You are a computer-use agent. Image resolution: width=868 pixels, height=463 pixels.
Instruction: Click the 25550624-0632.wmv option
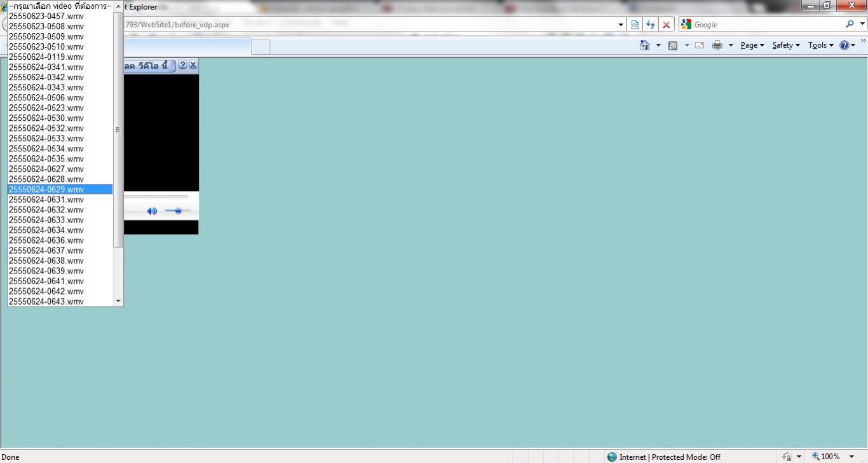pos(60,209)
